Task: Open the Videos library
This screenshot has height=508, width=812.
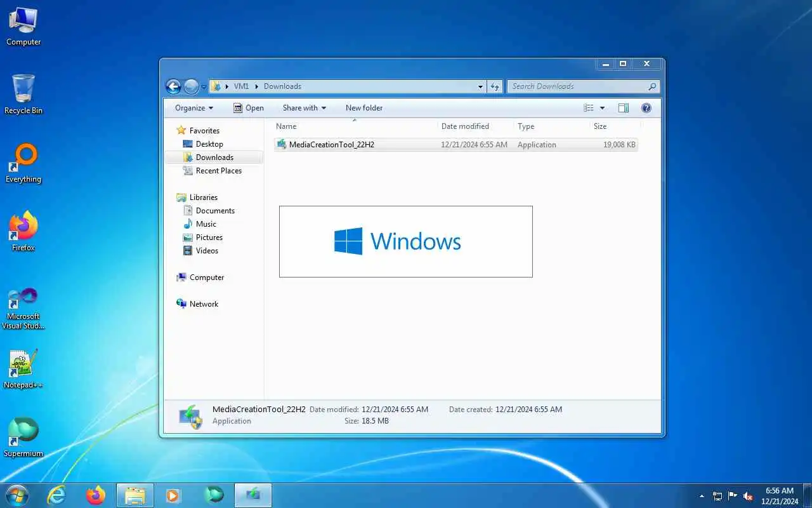Action: pyautogui.click(x=207, y=251)
